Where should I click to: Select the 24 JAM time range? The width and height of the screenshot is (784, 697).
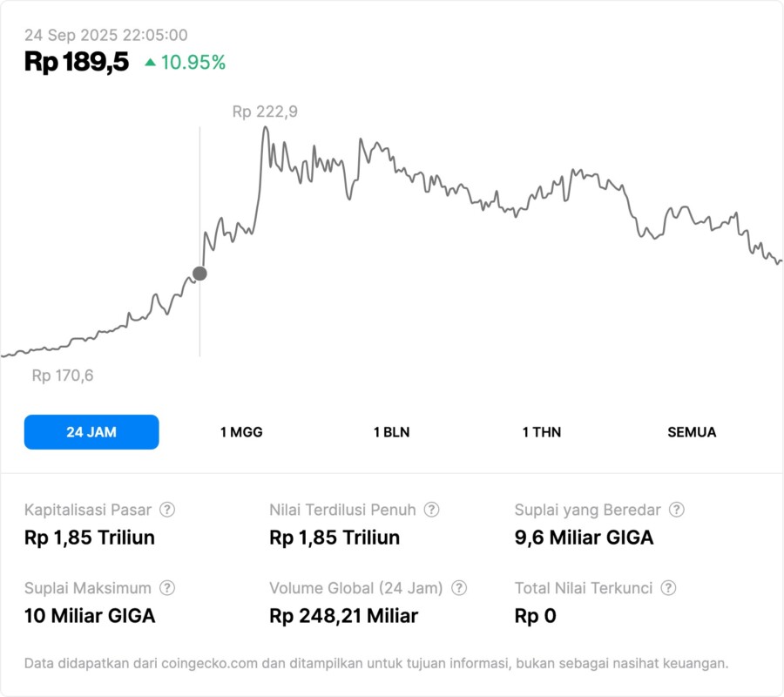(x=91, y=432)
